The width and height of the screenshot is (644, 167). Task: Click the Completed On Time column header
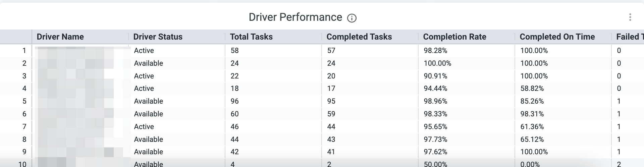557,37
